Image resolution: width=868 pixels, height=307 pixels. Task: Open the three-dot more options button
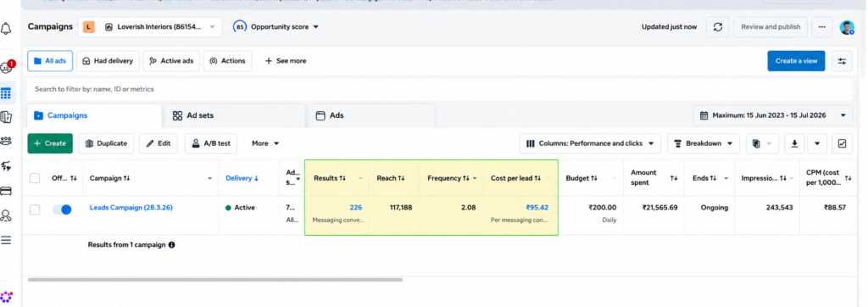[822, 26]
